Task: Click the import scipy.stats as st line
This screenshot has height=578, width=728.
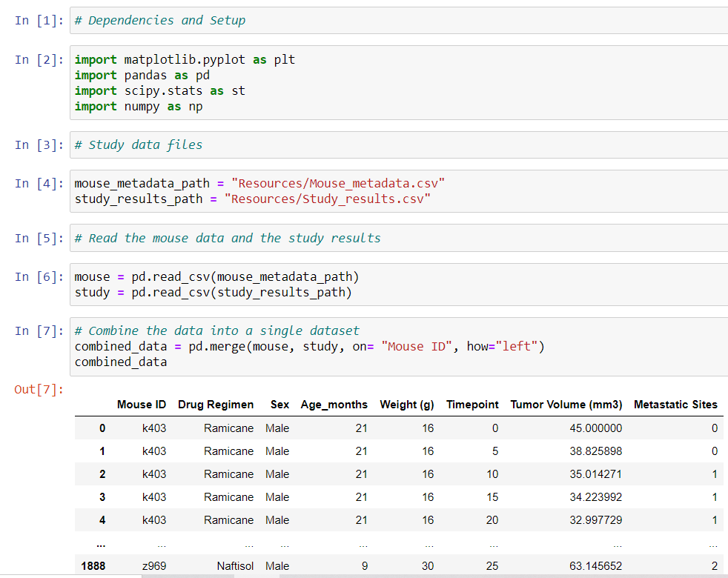Action: pyautogui.click(x=159, y=91)
